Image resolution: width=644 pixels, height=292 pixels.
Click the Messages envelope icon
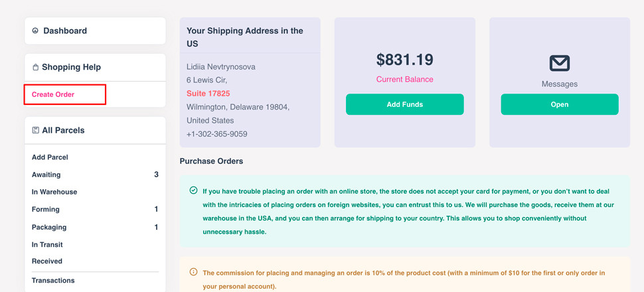click(x=560, y=64)
